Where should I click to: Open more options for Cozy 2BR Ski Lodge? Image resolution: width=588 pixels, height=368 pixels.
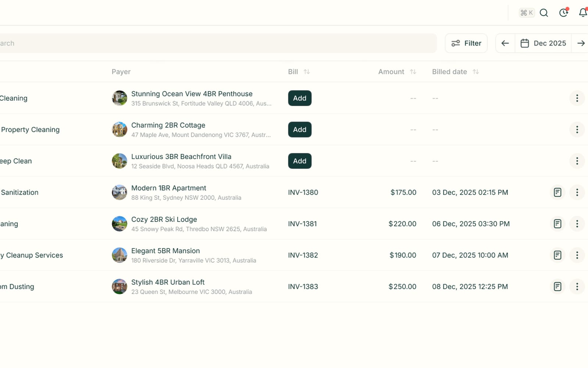pyautogui.click(x=577, y=224)
